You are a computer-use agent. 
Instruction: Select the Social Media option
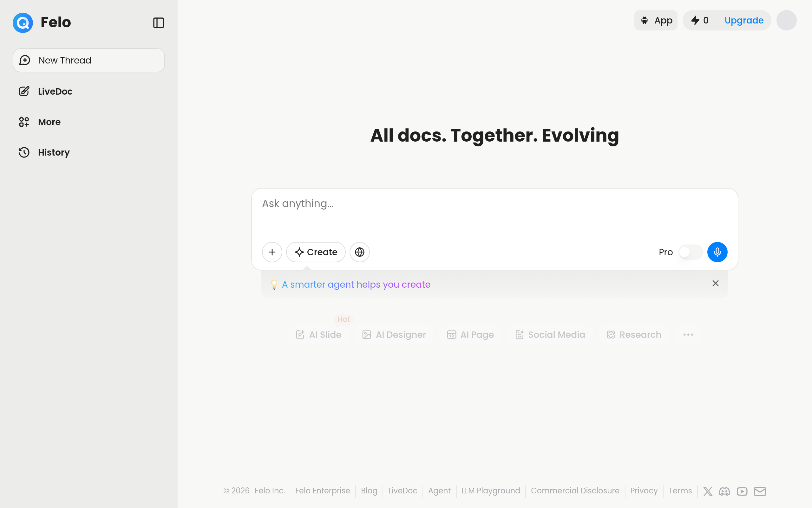click(550, 335)
